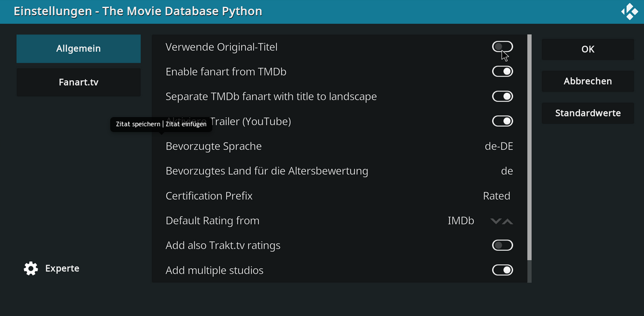Toggle the Trailer (YouTube) switch
Image resolution: width=644 pixels, height=316 pixels.
[x=502, y=121]
